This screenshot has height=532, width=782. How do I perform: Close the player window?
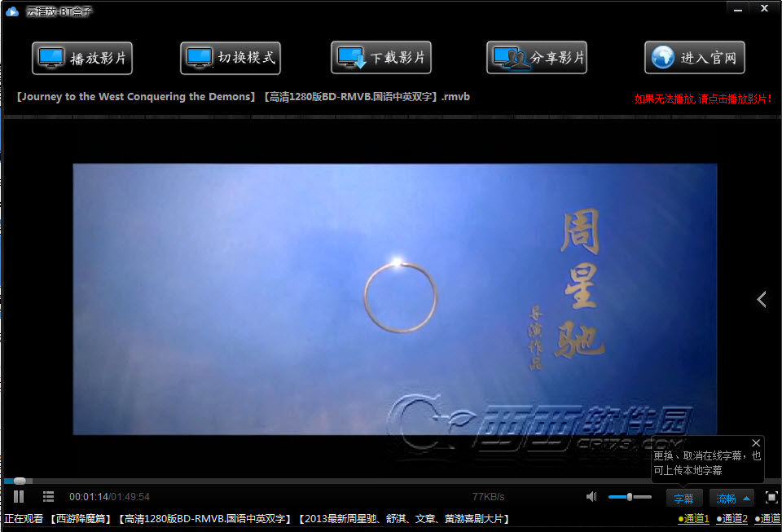[x=764, y=8]
